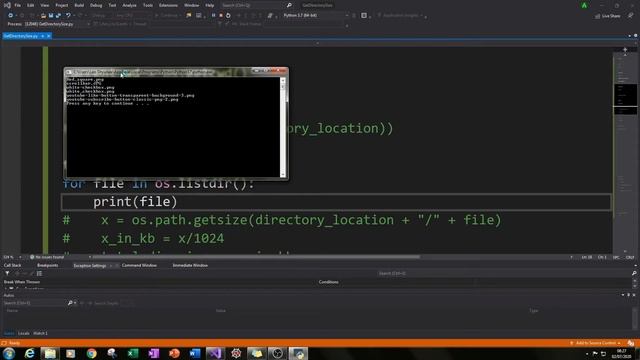Click the No issues found indicator
The height and width of the screenshot is (360, 640).
(47, 257)
